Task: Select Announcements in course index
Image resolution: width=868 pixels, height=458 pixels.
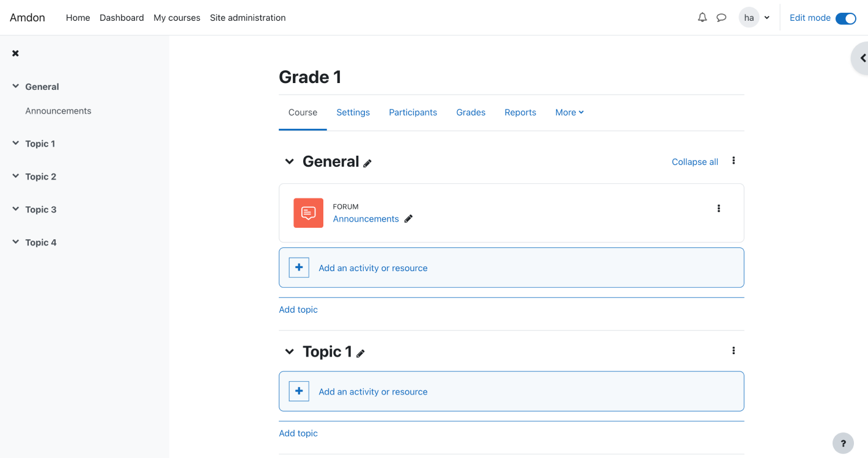Action: [x=58, y=111]
